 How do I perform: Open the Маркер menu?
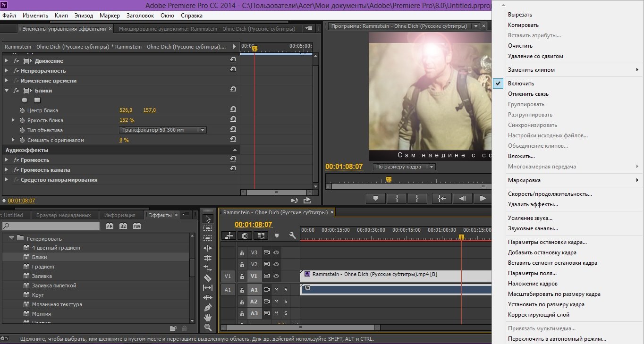[x=110, y=16]
